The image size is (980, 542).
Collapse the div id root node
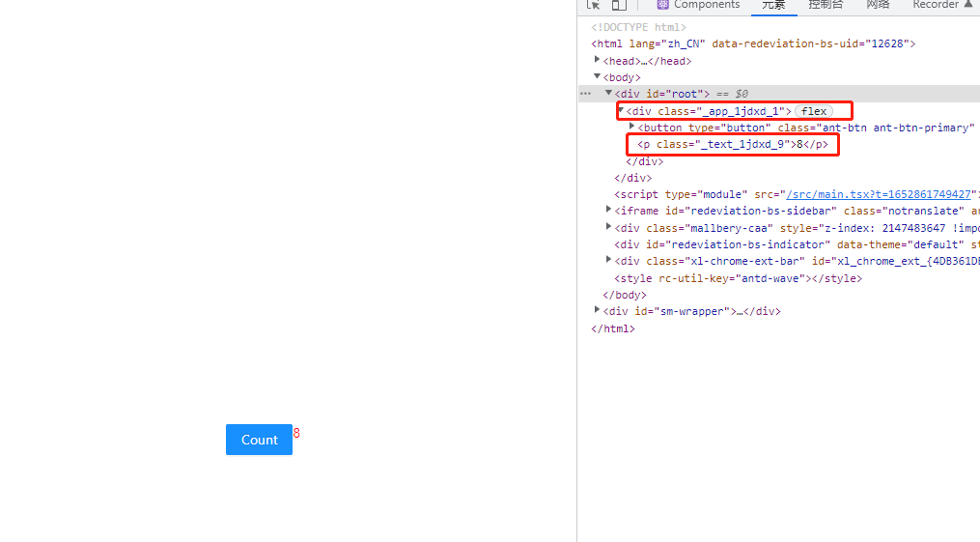pyautogui.click(x=609, y=94)
